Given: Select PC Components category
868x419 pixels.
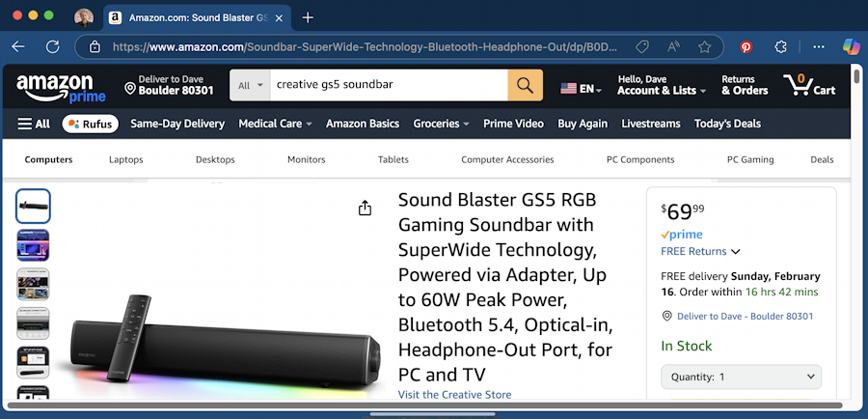Looking at the screenshot, I should click(x=640, y=159).
